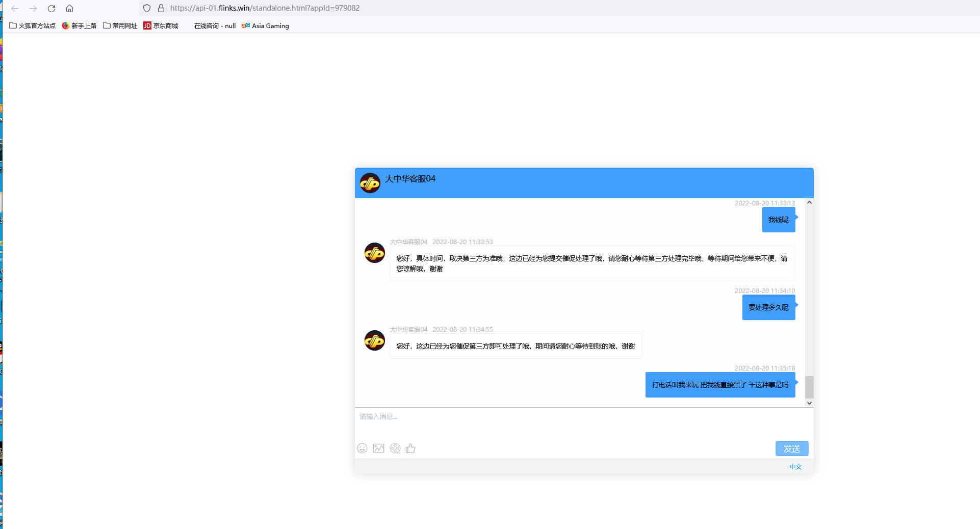Click the image upload icon
Screen dimensions: 980x529
[x=378, y=448]
